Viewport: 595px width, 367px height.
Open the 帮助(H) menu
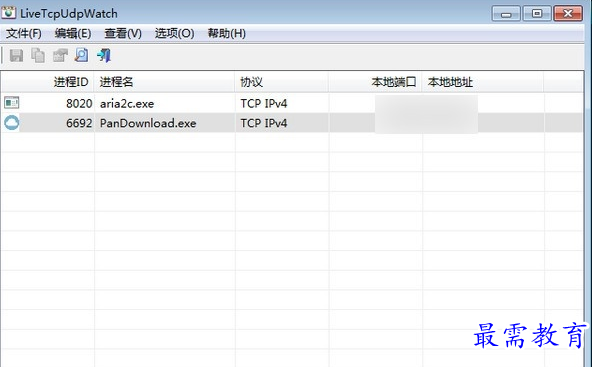pyautogui.click(x=227, y=34)
